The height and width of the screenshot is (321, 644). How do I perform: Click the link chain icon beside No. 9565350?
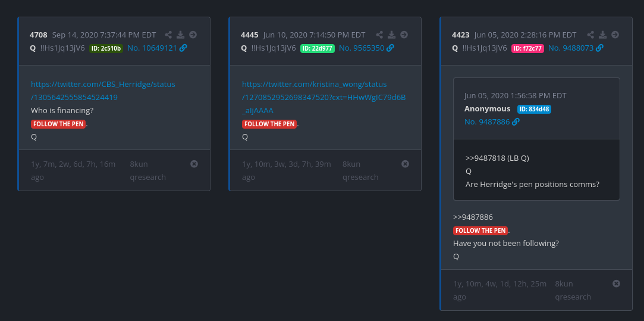point(391,48)
